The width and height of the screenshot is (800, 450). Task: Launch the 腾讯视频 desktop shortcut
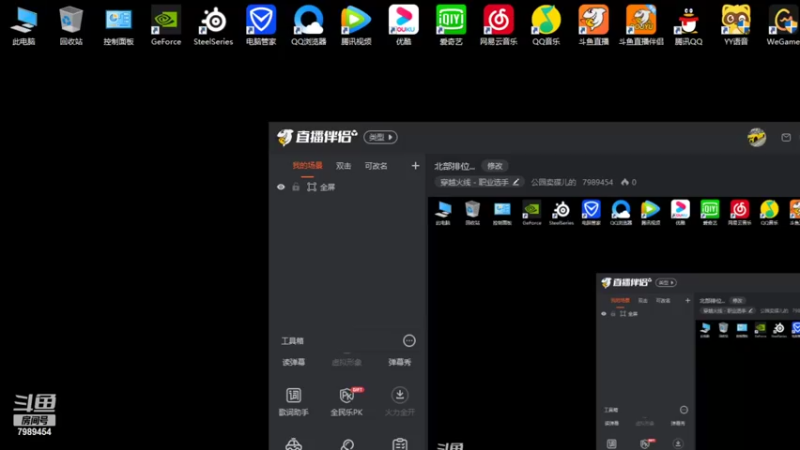tap(356, 26)
